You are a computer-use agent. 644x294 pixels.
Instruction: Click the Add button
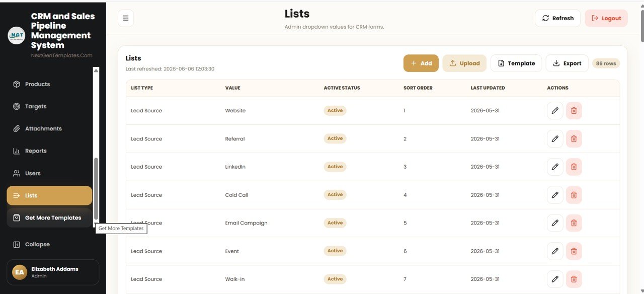(x=421, y=63)
